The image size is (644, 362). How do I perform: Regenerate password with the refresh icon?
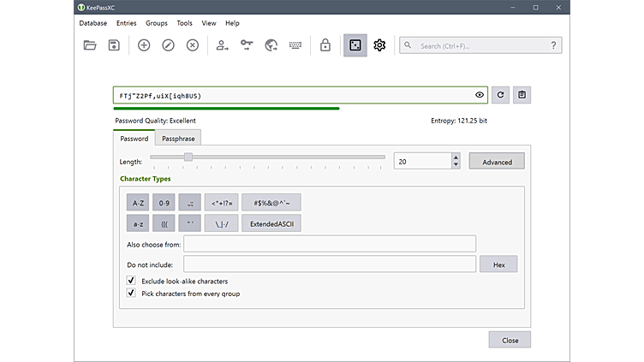[x=500, y=95]
